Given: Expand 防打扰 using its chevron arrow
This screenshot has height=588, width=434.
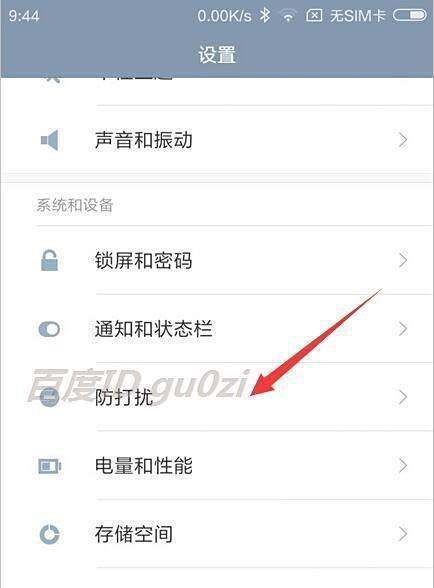Looking at the screenshot, I should pyautogui.click(x=403, y=397).
